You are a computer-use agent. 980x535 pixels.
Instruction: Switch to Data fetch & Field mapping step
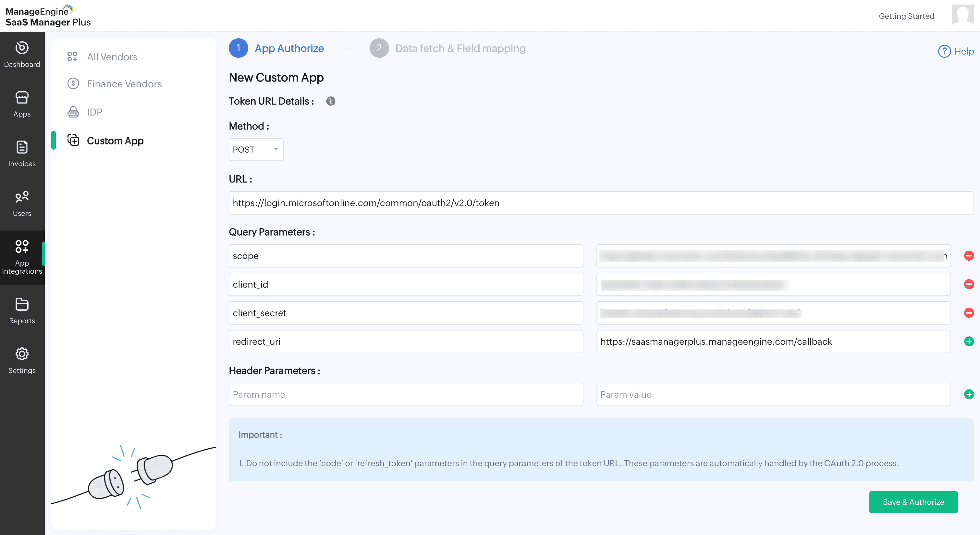tap(460, 48)
